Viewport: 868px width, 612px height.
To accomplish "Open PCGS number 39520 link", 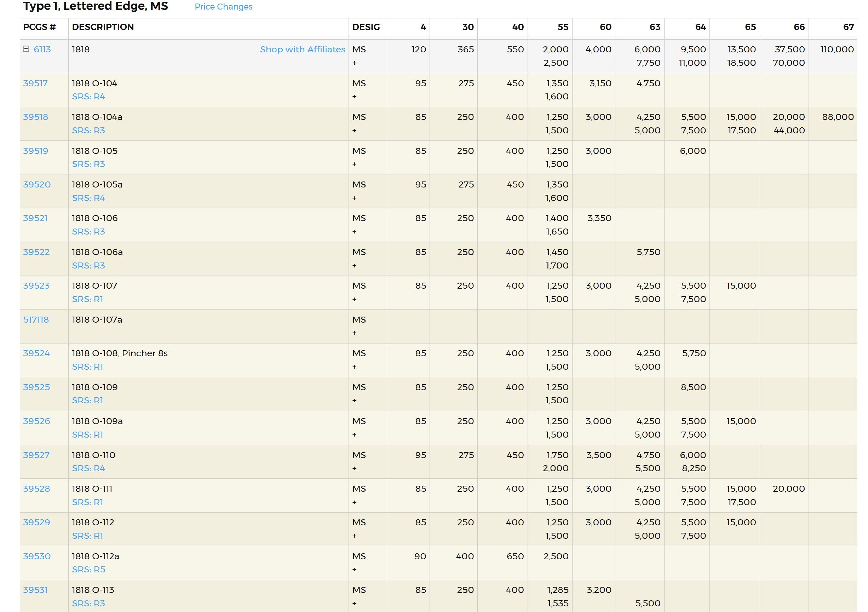I will pyautogui.click(x=37, y=184).
